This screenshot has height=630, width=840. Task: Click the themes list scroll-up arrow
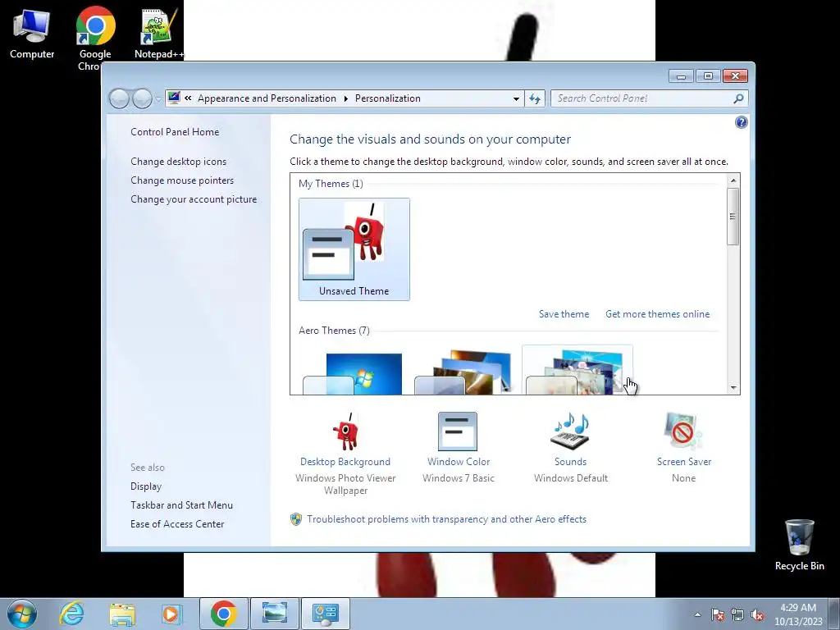733,180
